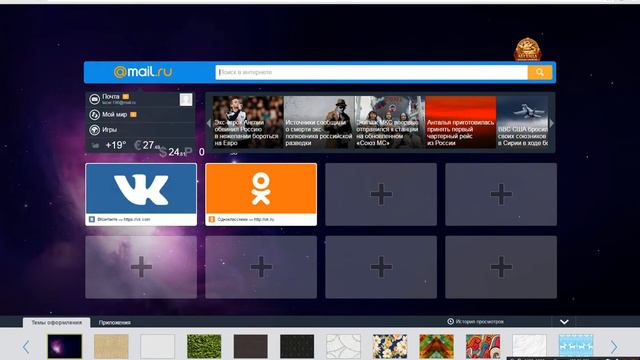The height and width of the screenshot is (360, 640).
Task: Click the history clock icon
Action: 450,322
